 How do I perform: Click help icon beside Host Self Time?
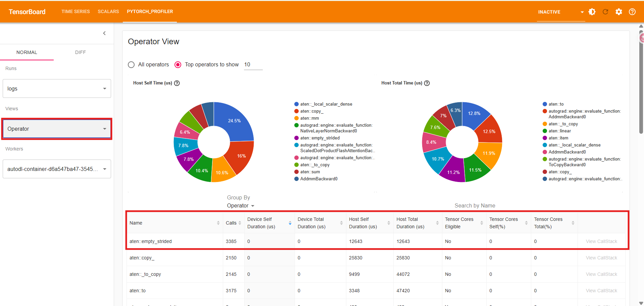pyautogui.click(x=177, y=83)
